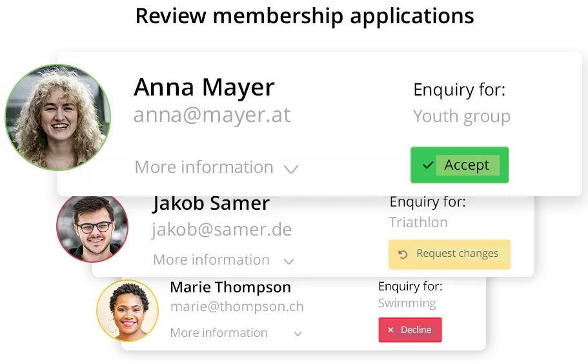Expand Anna Mayer's More information chevron

(x=291, y=169)
